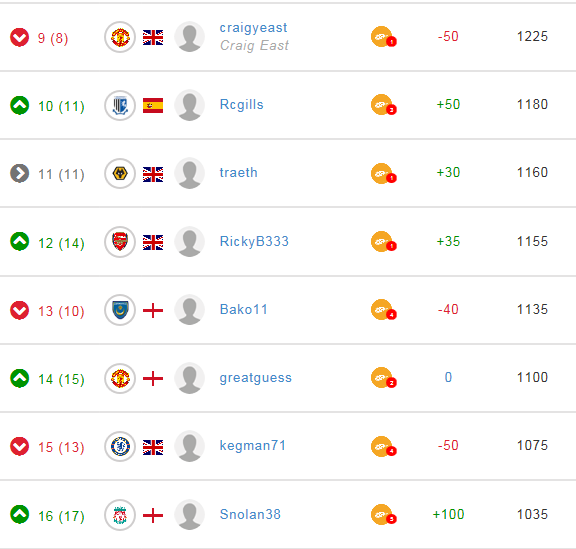Click the orange prediction badge in greatguess's row
Screen dimensions: 576x549
(383, 378)
